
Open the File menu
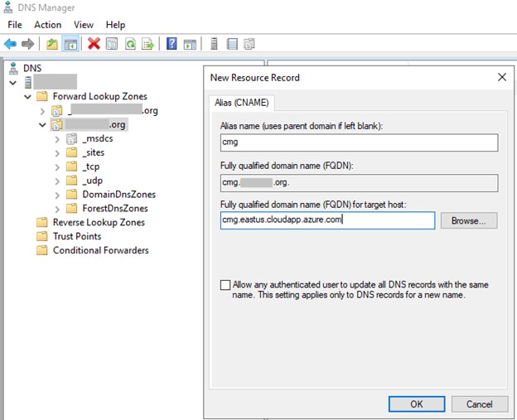[15, 25]
